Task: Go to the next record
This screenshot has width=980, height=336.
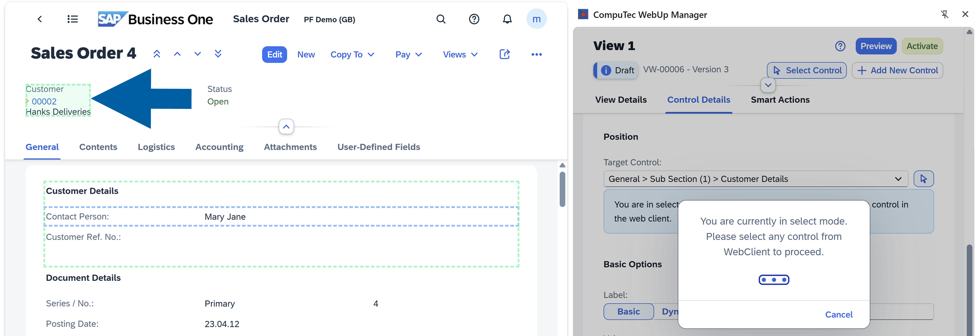Action: (x=198, y=54)
